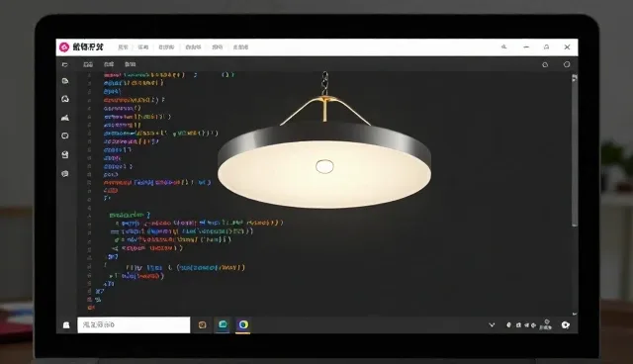Open the teal app icon on the taskbar

[x=223, y=324]
